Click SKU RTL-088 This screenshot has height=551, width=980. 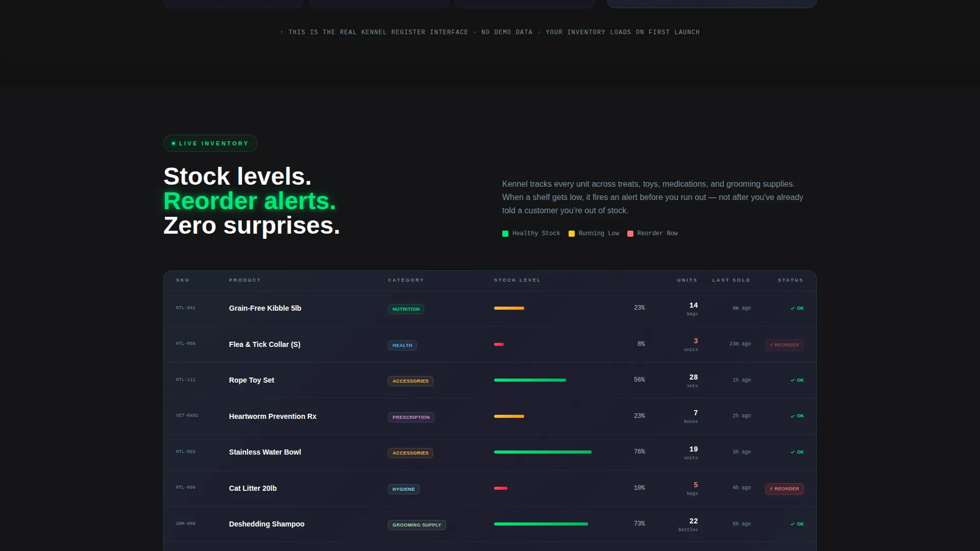tap(186, 344)
